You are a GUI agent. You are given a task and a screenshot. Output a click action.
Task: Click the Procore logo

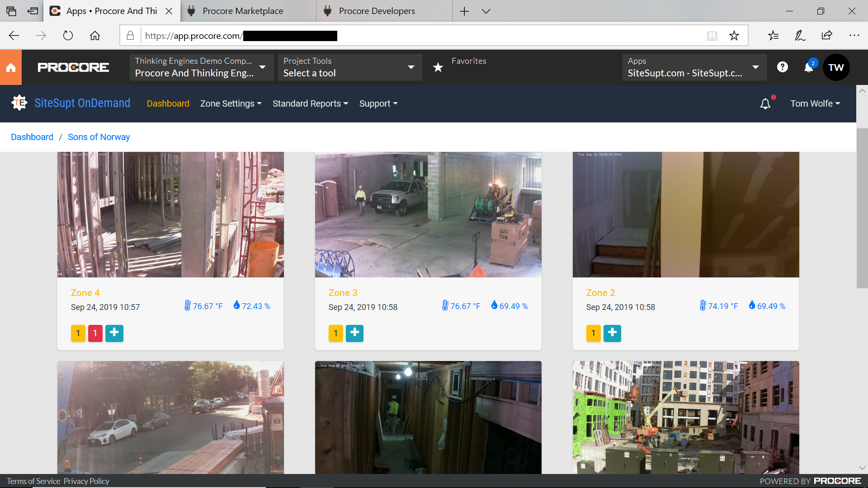[x=73, y=67]
